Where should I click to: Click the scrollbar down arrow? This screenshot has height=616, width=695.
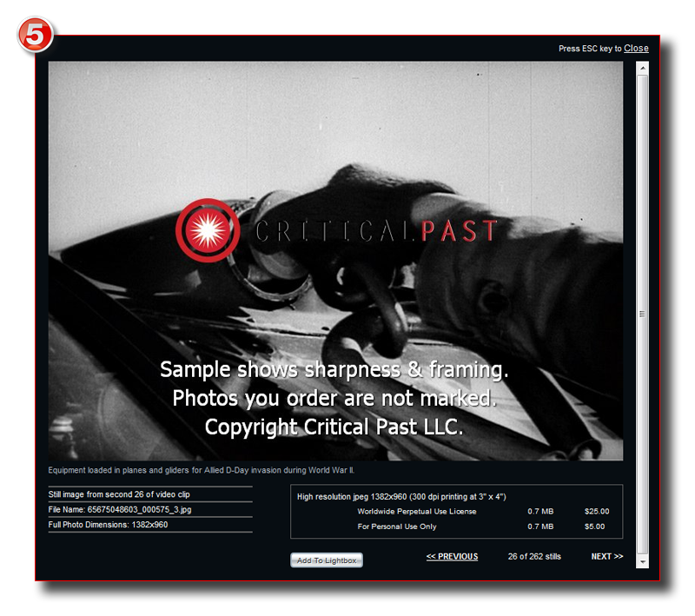click(642, 562)
